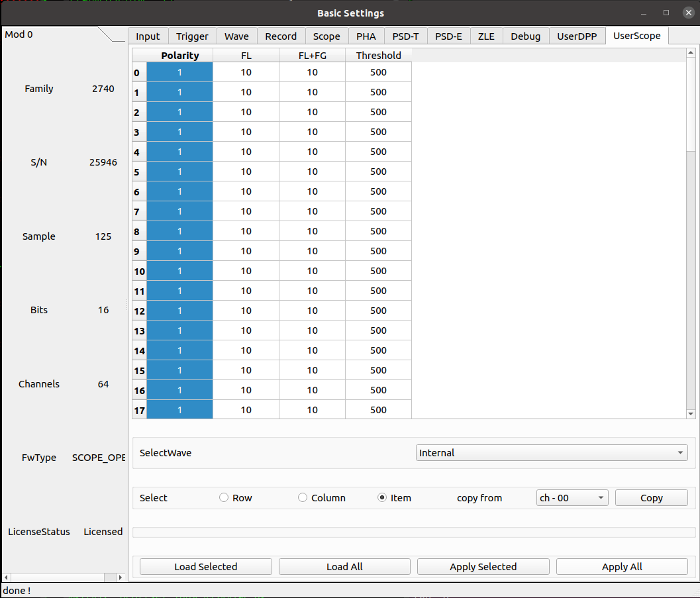Viewport: 700px width, 598px height.
Task: Select the Column radio button
Action: (x=303, y=498)
